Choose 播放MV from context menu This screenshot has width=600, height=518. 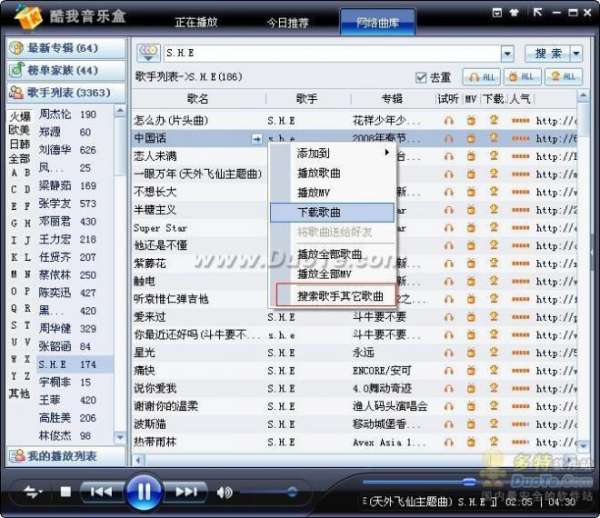click(333, 192)
